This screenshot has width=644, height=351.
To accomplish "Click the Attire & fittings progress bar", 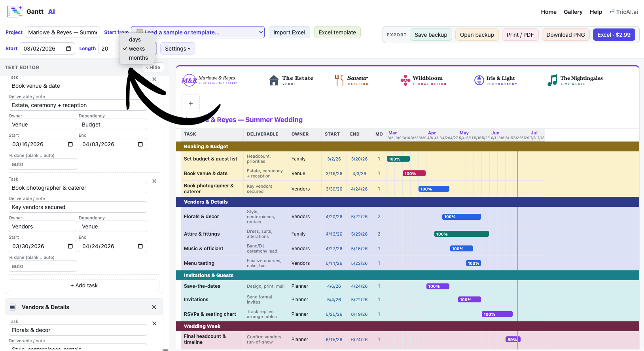I will [x=462, y=234].
